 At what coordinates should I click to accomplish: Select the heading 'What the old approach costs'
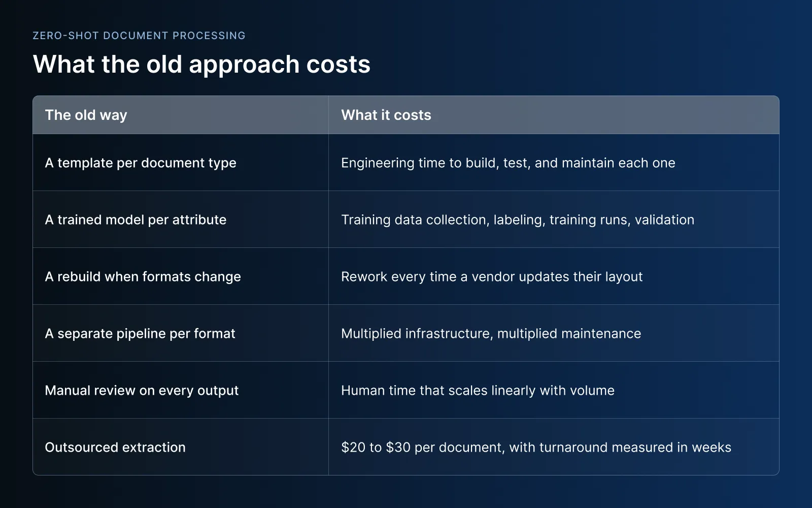tap(201, 65)
